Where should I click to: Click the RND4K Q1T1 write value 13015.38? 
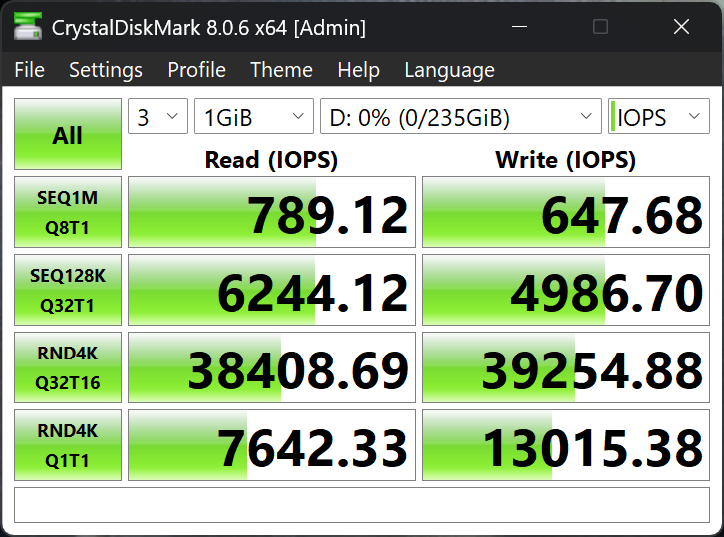click(566, 445)
